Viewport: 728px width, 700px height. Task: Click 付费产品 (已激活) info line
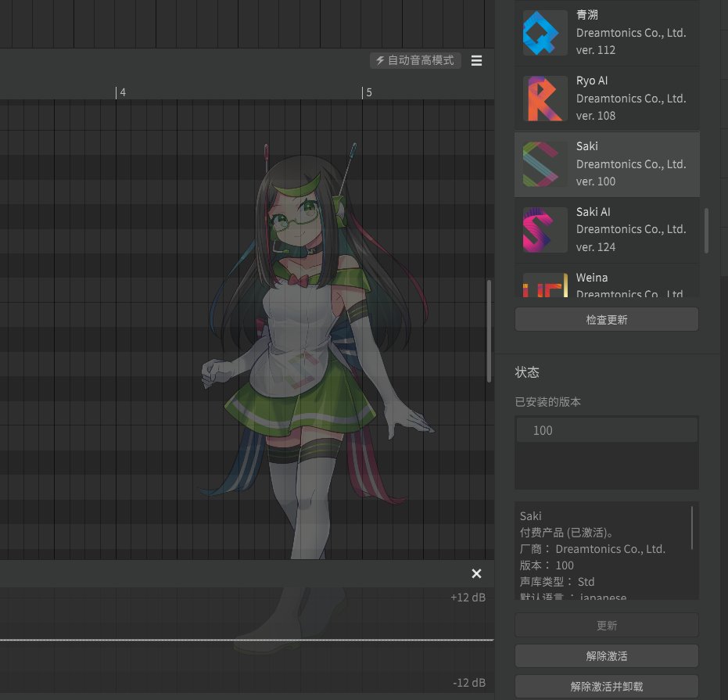(566, 533)
